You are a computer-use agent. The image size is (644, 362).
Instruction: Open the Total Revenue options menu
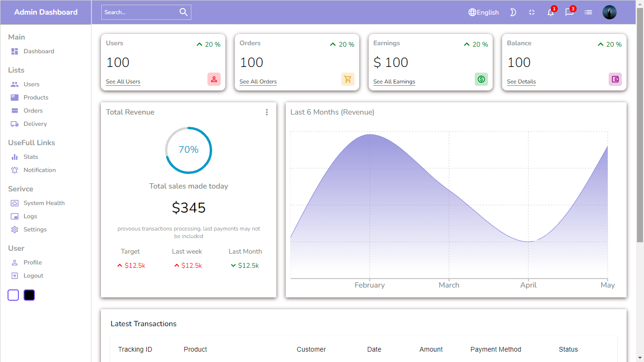267,112
